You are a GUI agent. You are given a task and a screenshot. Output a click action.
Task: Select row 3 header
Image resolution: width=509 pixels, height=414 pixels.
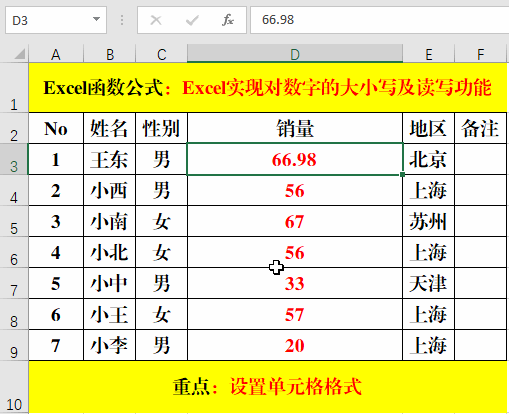pyautogui.click(x=14, y=159)
